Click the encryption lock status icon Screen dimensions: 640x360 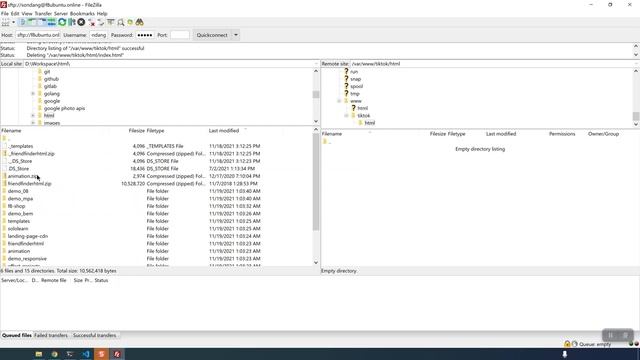[567, 344]
